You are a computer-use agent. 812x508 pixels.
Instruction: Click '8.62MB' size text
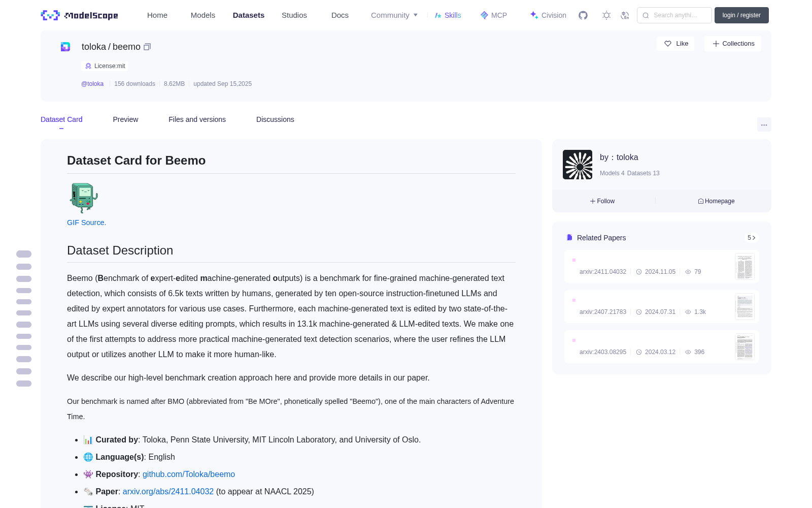click(174, 84)
